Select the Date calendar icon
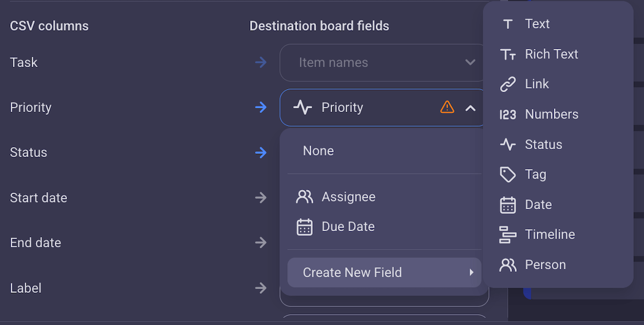The image size is (644, 325). [x=508, y=204]
